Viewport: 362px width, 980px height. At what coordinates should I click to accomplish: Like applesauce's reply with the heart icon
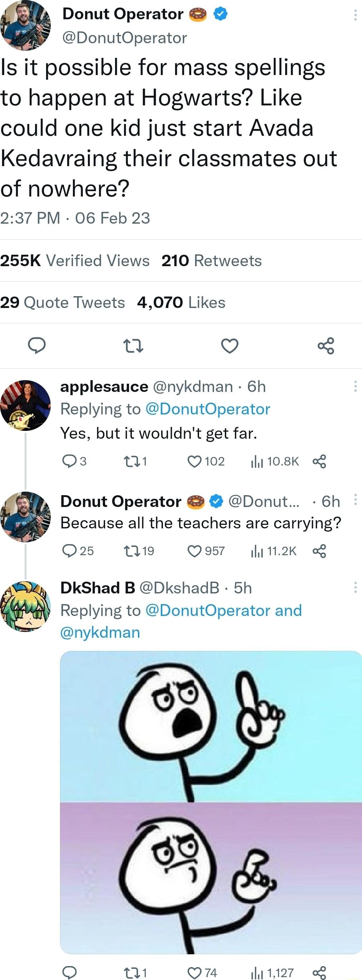coord(194,462)
